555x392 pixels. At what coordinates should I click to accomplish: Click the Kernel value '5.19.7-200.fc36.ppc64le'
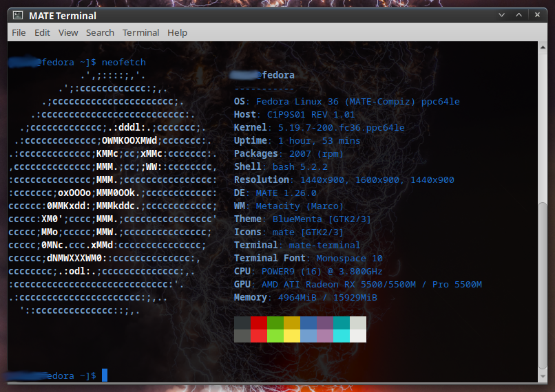(342, 128)
